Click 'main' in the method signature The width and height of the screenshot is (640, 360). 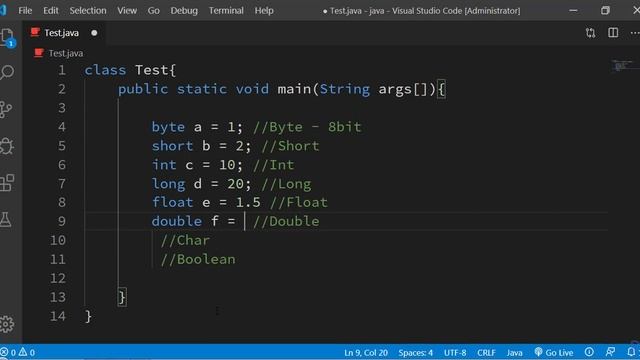294,89
